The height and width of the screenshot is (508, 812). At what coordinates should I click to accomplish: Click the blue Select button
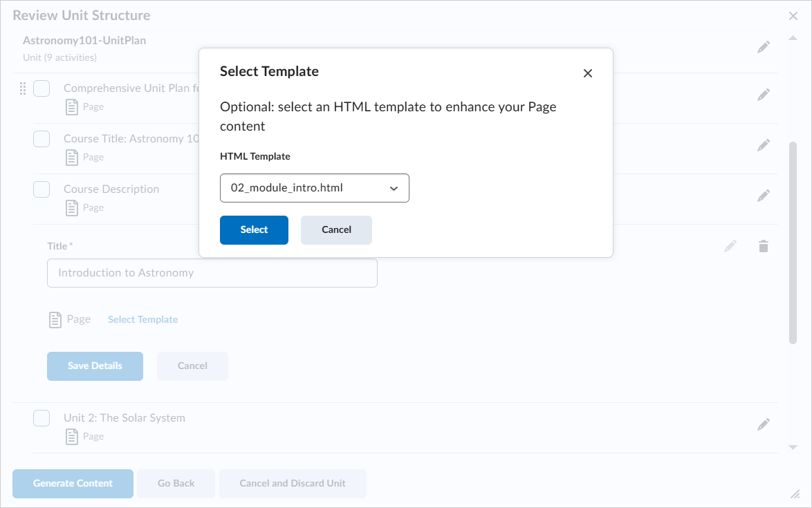coord(254,230)
